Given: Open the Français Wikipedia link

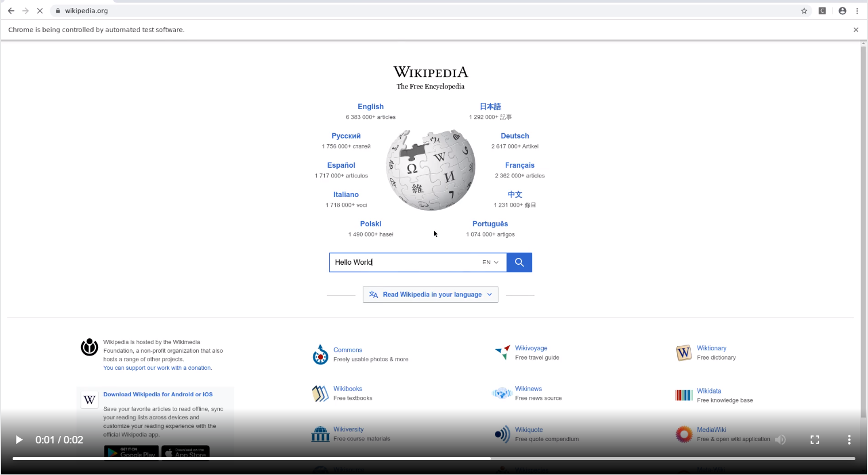Looking at the screenshot, I should coord(520,165).
